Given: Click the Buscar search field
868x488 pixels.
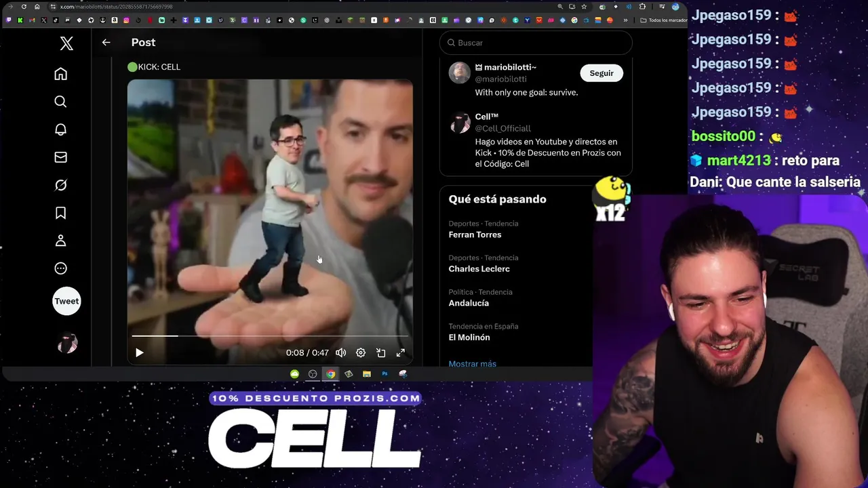Looking at the screenshot, I should click(536, 43).
